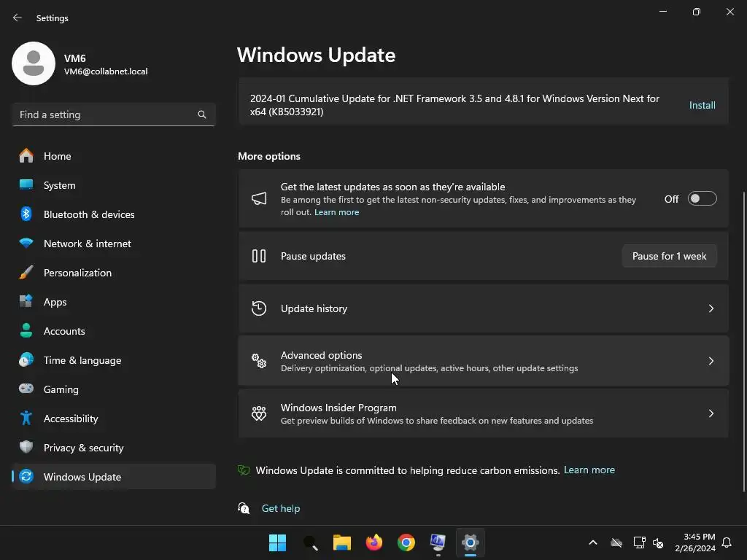Open the notifications bell in the tray

coord(727,542)
